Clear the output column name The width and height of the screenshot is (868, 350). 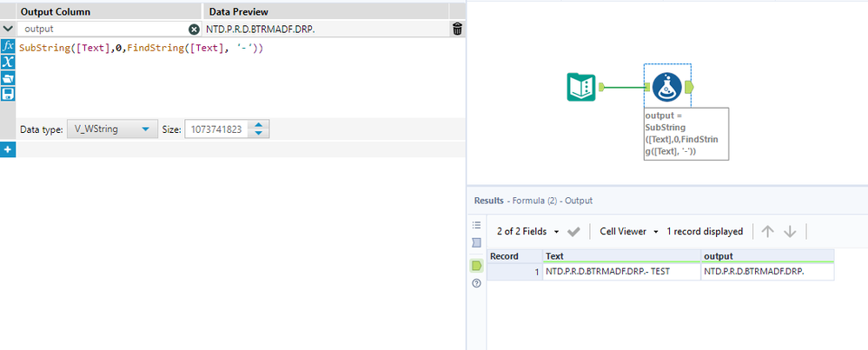(194, 30)
